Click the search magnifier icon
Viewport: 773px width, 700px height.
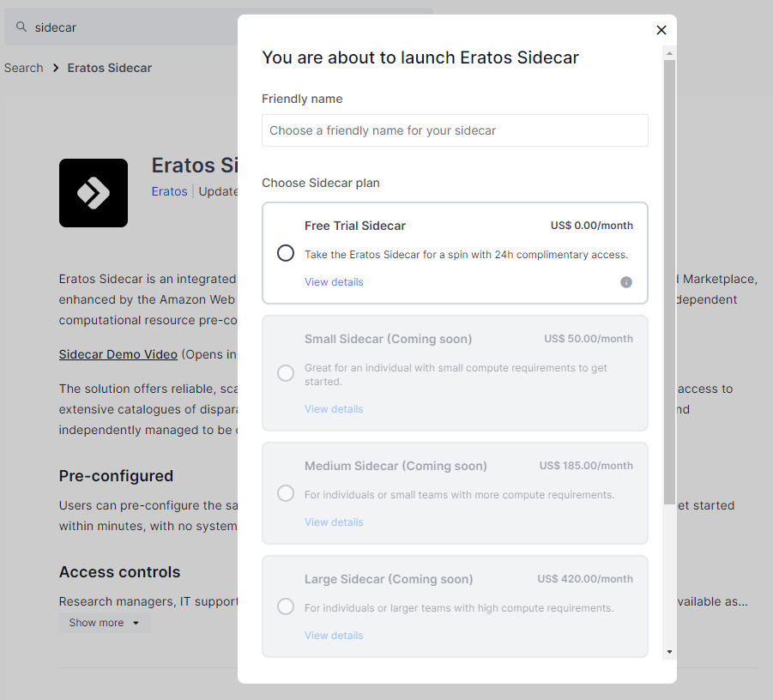point(21,27)
